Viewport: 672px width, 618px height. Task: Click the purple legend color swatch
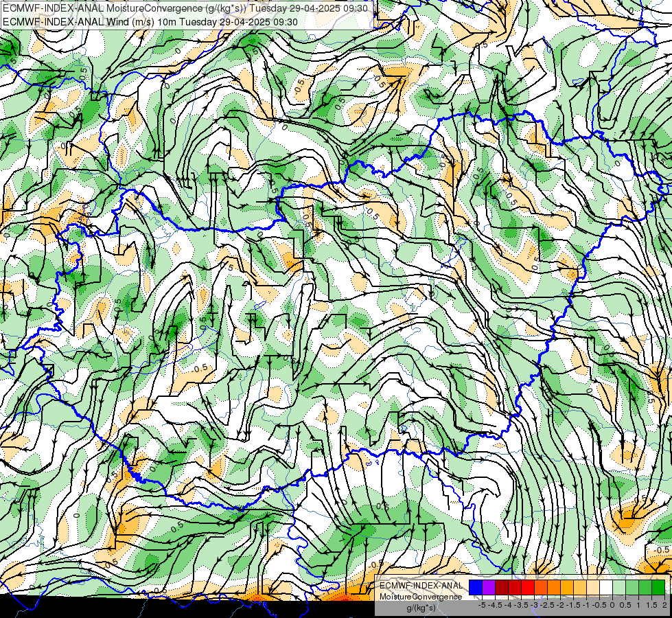pyautogui.click(x=489, y=587)
